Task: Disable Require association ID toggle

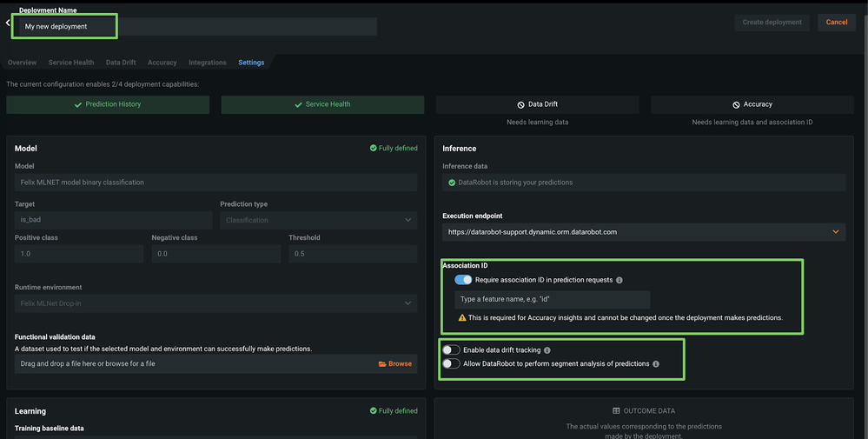Action: [x=463, y=280]
